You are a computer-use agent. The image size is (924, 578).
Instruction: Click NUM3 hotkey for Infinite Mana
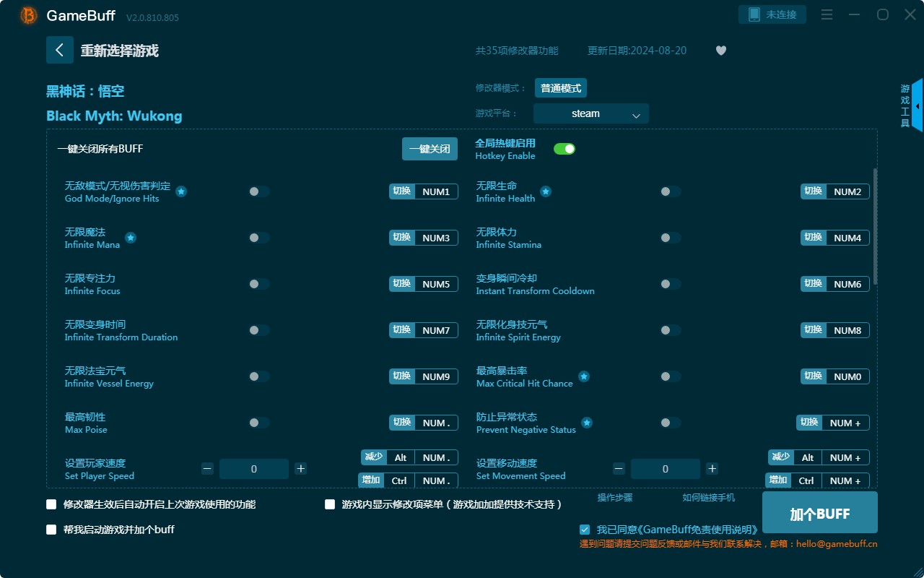point(436,238)
